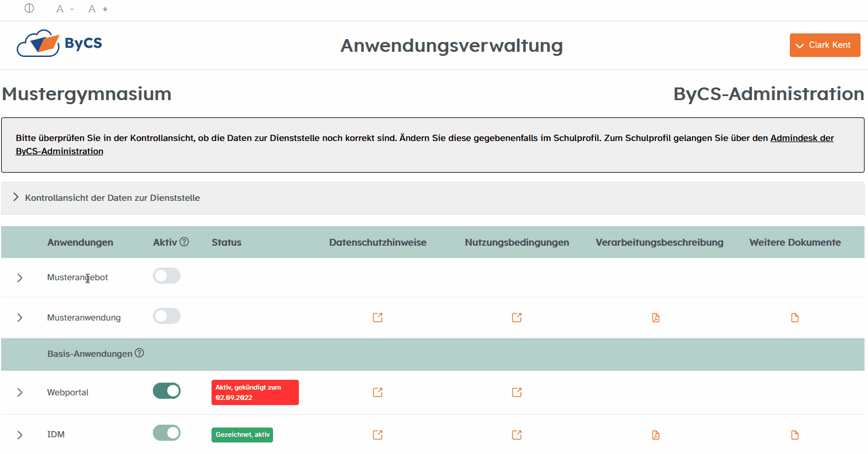The image size is (868, 454).
Task: Open IDM Weitere Dokumente file icon
Action: pos(795,435)
